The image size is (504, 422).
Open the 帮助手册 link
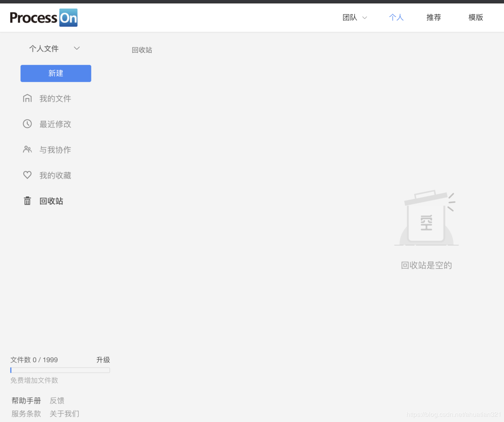pos(26,400)
